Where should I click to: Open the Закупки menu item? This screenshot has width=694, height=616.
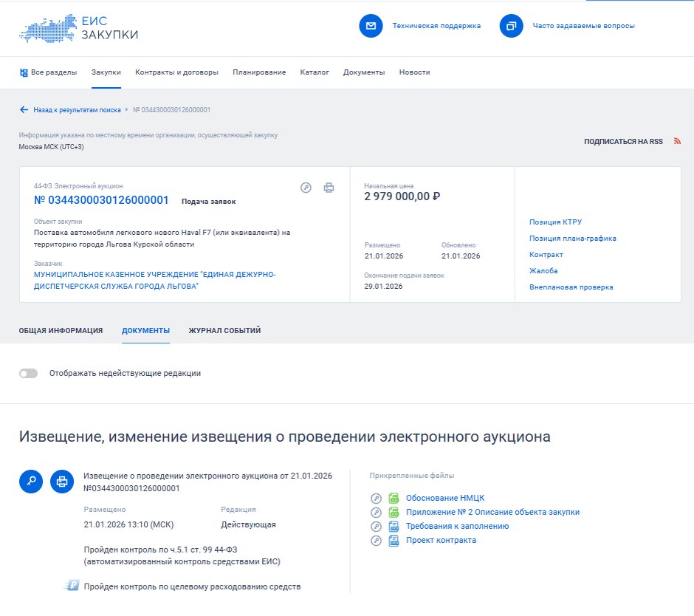click(106, 72)
